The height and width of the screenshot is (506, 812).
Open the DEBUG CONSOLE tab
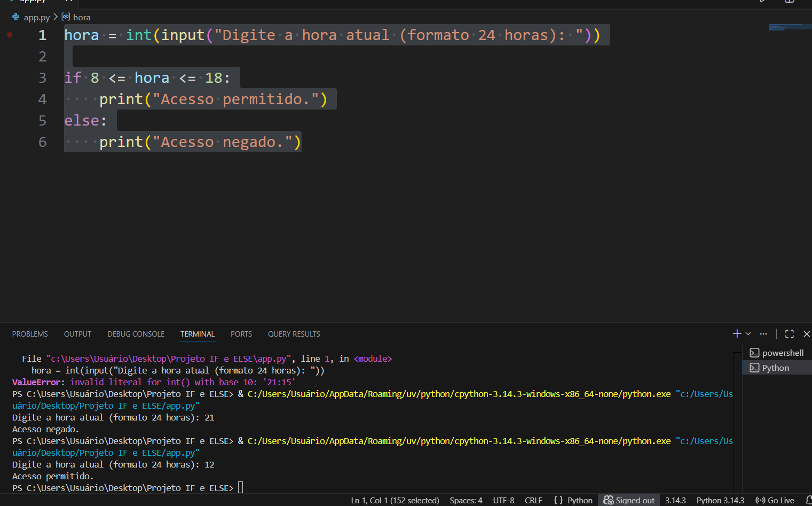136,334
